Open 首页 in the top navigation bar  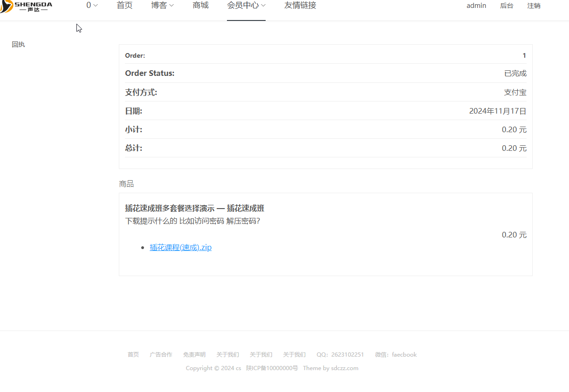click(124, 6)
